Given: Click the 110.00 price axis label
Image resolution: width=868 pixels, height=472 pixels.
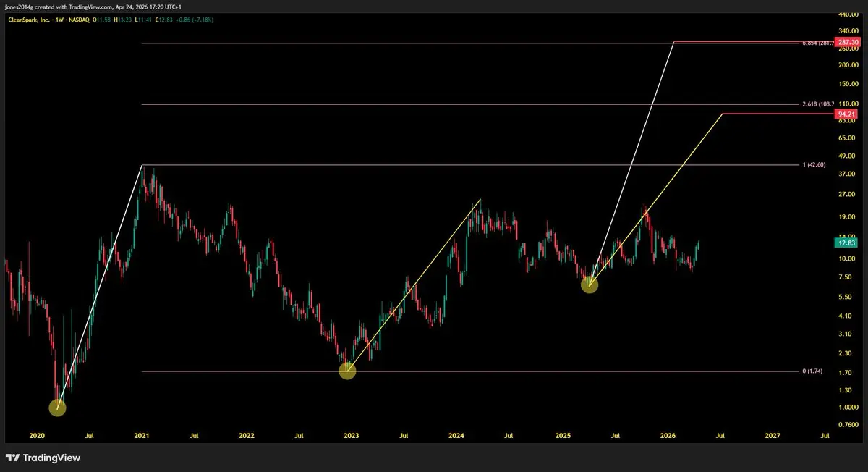Looking at the screenshot, I should pyautogui.click(x=847, y=104).
